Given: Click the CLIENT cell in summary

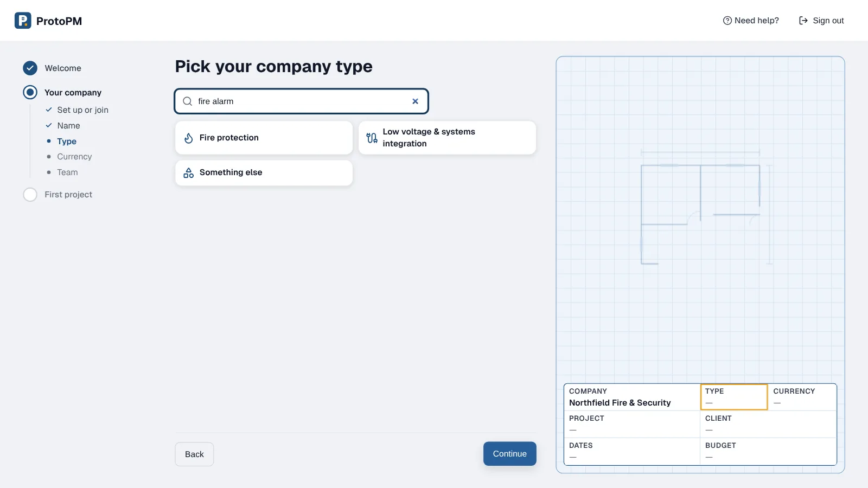Looking at the screenshot, I should (768, 424).
